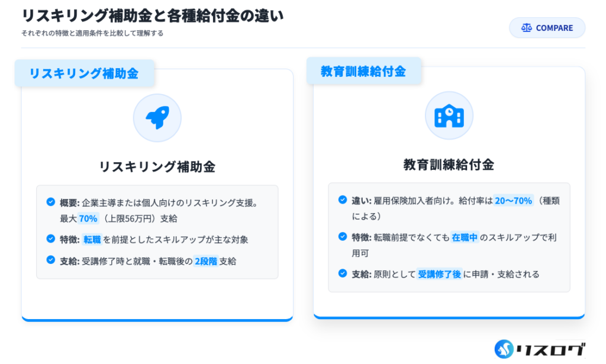Click the リスキリング補助金 card heading
This screenshot has width=606, height=364.
(157, 167)
